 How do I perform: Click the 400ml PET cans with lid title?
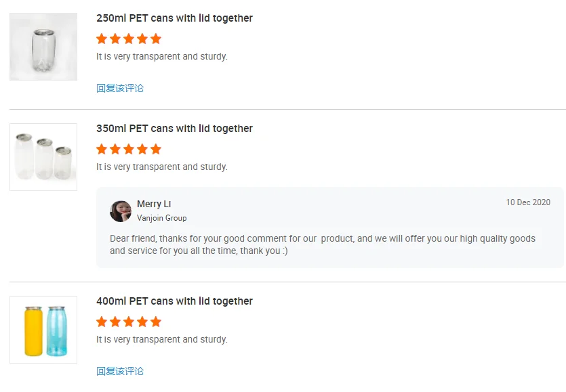[174, 301]
